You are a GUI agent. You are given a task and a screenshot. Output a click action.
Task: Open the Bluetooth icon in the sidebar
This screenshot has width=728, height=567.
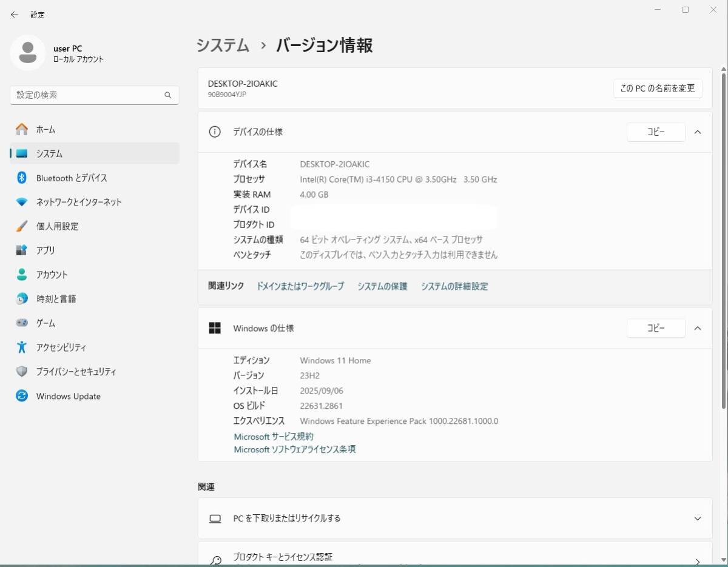(22, 178)
